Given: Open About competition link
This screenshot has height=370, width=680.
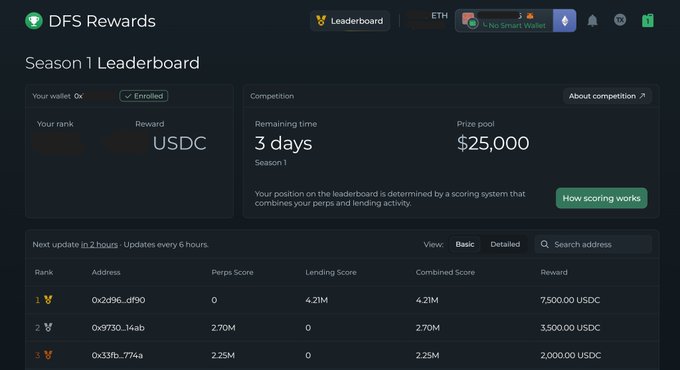Looking at the screenshot, I should tap(607, 96).
